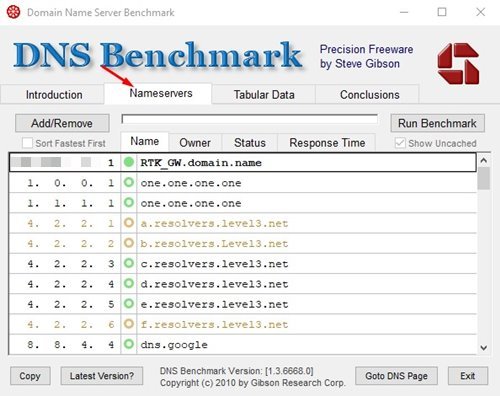500x396 pixels.
Task: Click the DNS Benchmark Version text
Action: pos(237,371)
